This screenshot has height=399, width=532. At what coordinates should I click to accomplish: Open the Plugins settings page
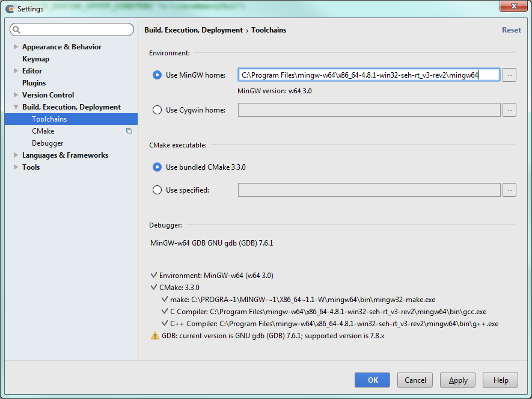[34, 83]
